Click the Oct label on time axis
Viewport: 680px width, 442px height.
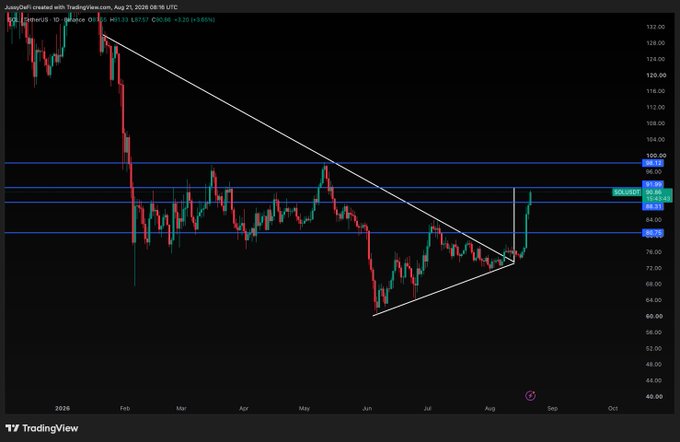(x=613, y=408)
